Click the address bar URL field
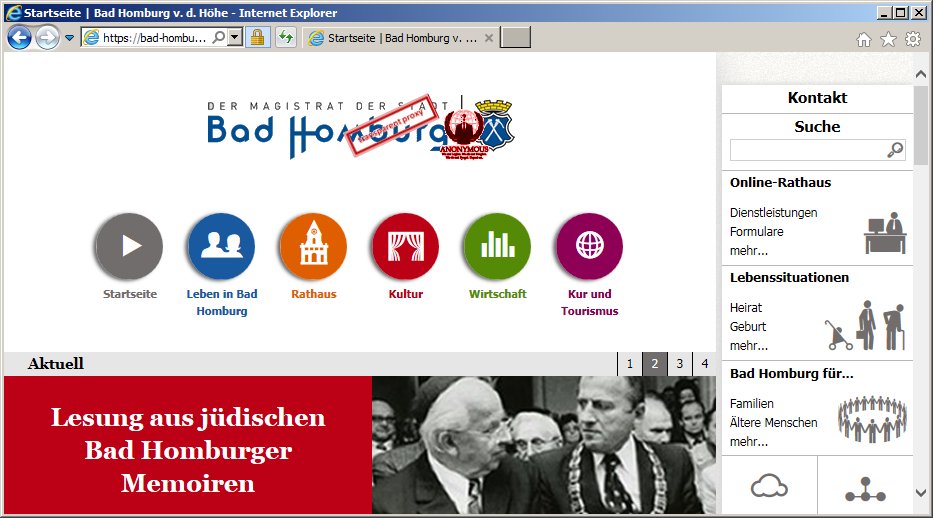This screenshot has width=933, height=518. pyautogui.click(x=154, y=37)
